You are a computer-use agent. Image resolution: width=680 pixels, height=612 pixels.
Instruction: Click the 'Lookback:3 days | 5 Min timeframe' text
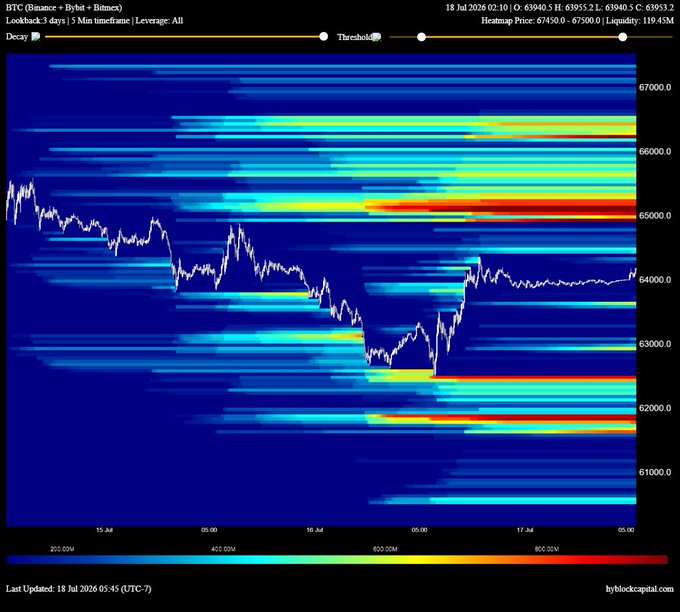67,20
